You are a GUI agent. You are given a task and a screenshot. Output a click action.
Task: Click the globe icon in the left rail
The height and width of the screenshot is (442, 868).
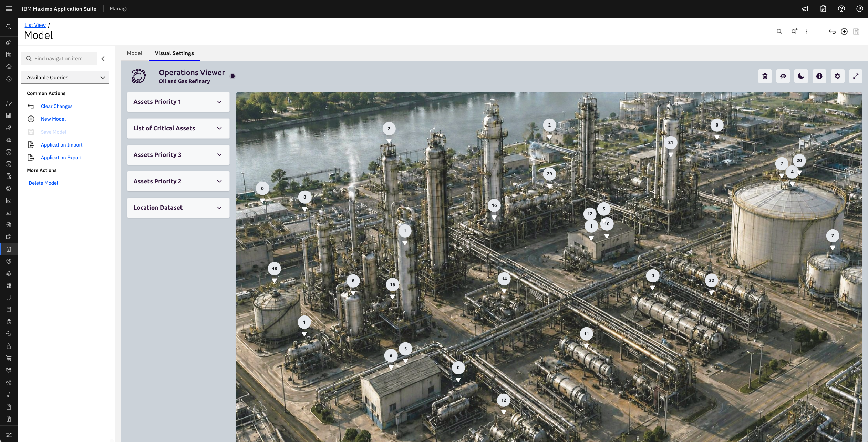pyautogui.click(x=9, y=188)
